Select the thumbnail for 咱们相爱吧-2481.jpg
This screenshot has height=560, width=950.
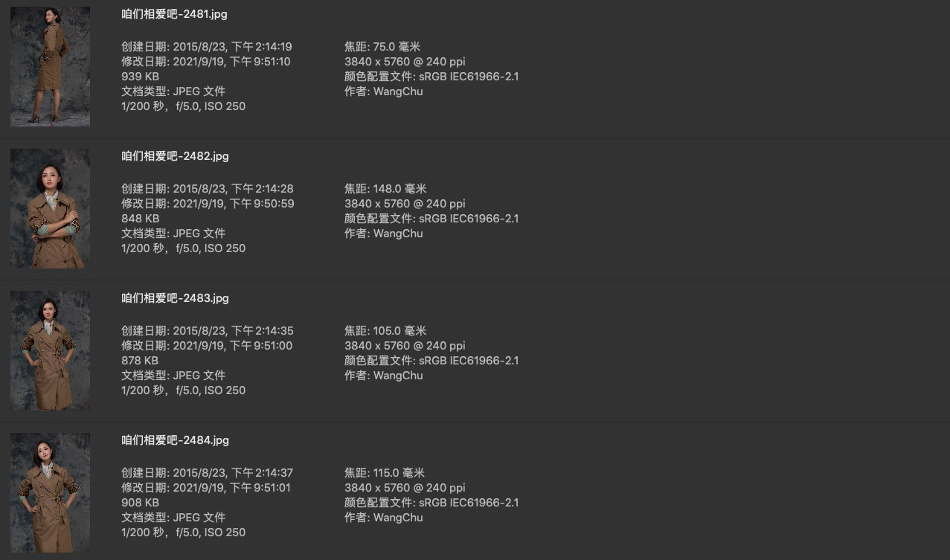click(x=50, y=67)
